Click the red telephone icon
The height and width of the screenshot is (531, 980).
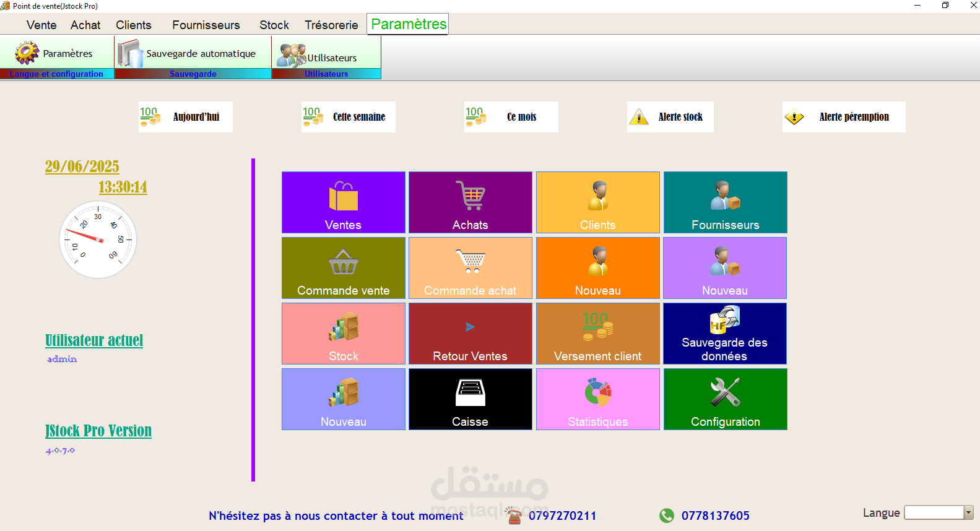tap(514, 515)
